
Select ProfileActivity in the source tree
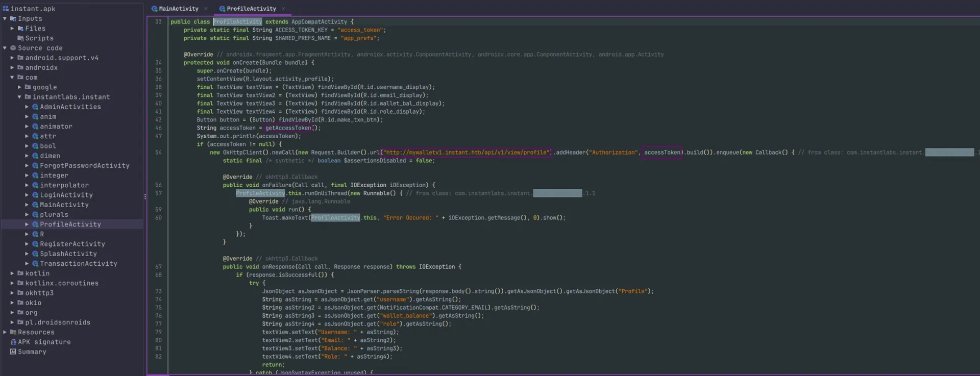click(70, 224)
